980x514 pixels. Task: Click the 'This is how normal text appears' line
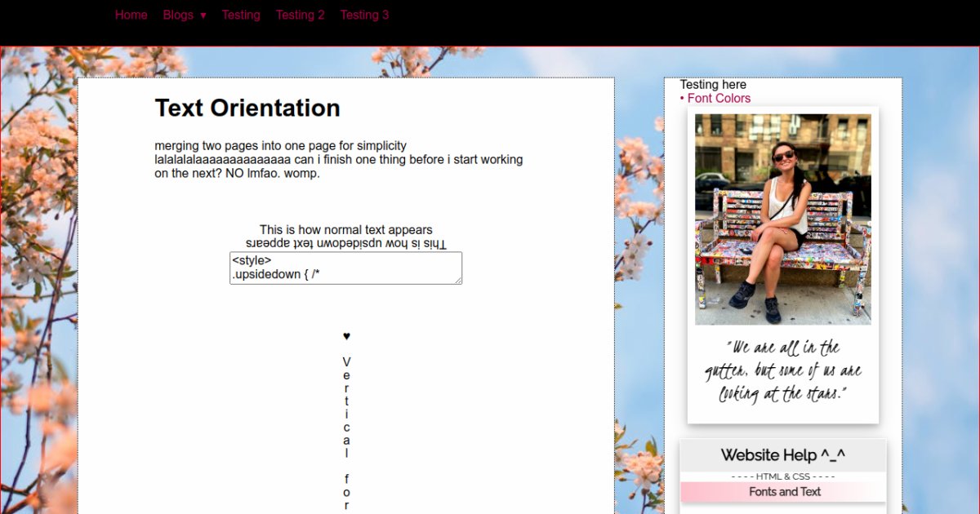coord(346,230)
